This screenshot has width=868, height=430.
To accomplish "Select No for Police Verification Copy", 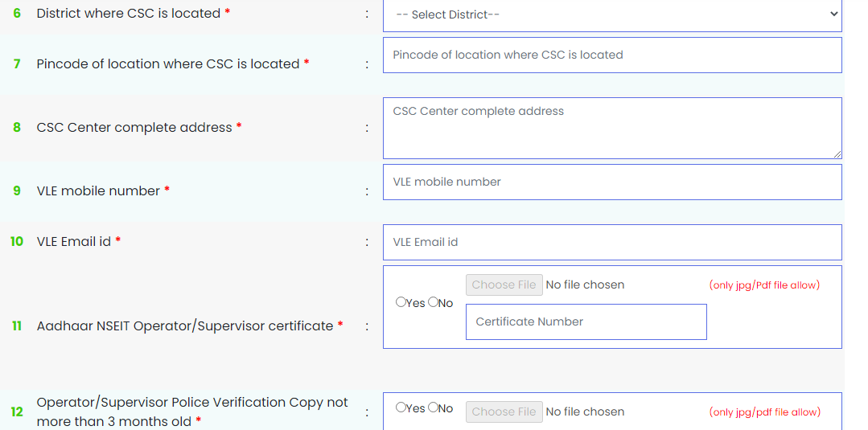I will (x=433, y=407).
